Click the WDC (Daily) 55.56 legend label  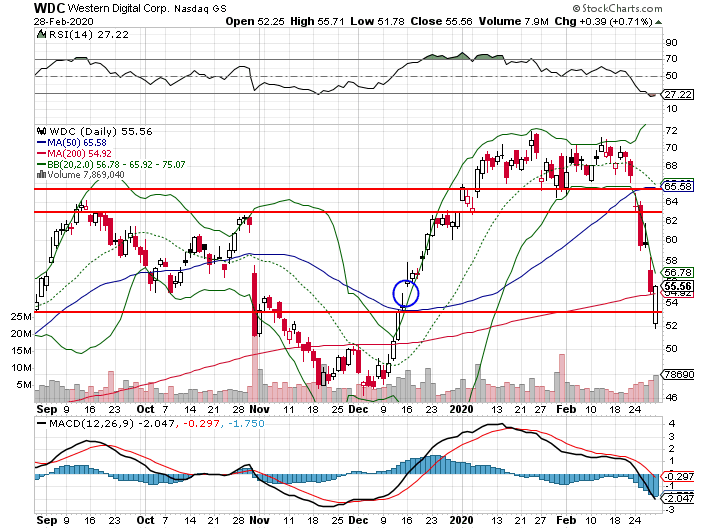tap(101, 131)
